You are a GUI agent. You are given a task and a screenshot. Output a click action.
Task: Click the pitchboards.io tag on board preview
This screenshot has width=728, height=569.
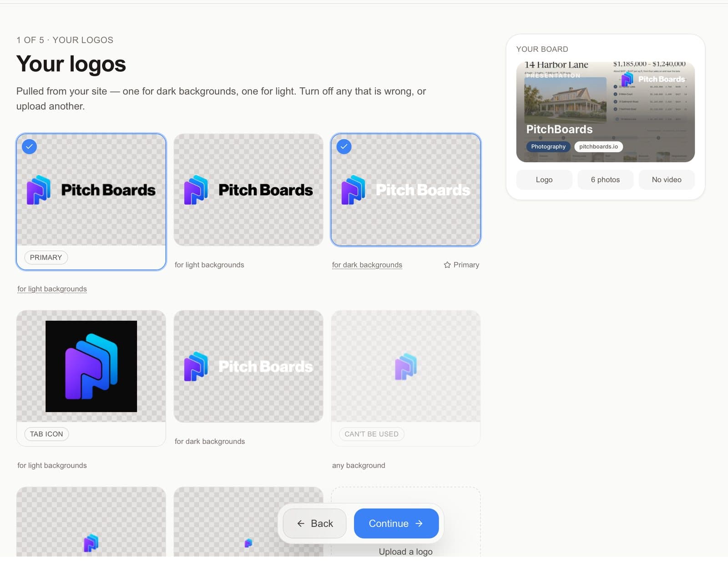click(x=598, y=146)
